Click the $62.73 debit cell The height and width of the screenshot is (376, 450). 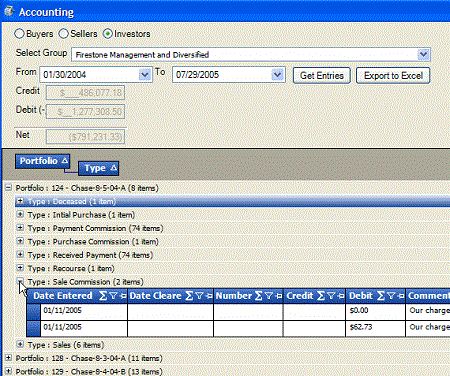coord(376,329)
